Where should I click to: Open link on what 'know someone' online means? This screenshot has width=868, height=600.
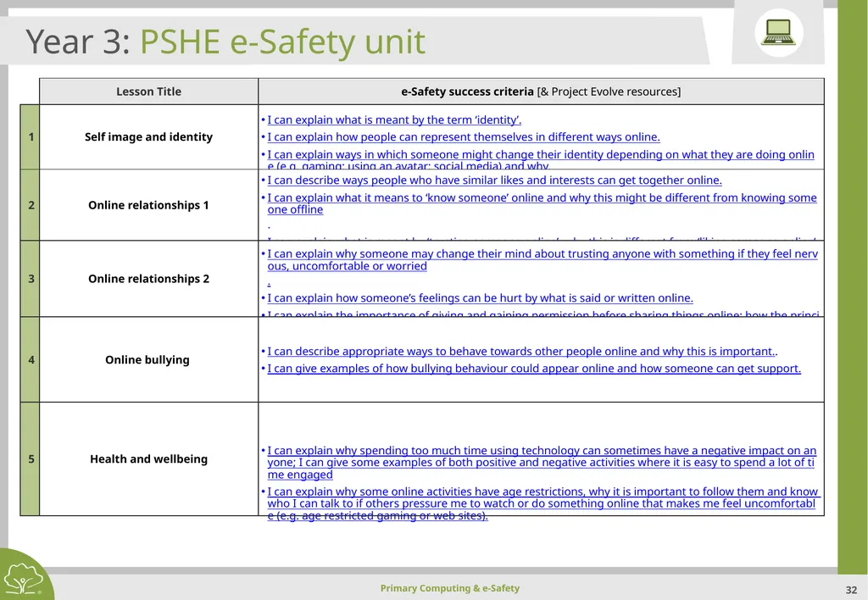pyautogui.click(x=542, y=203)
